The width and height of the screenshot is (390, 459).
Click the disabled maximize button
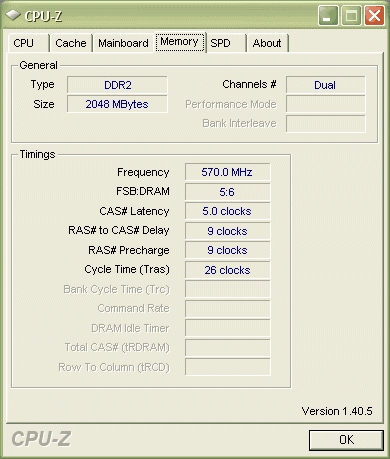click(x=351, y=15)
